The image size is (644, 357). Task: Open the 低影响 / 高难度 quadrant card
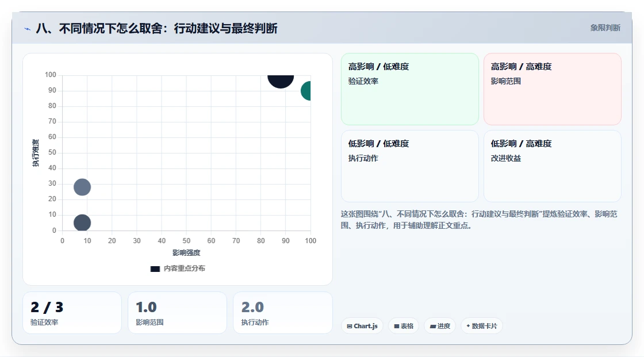pos(553,166)
